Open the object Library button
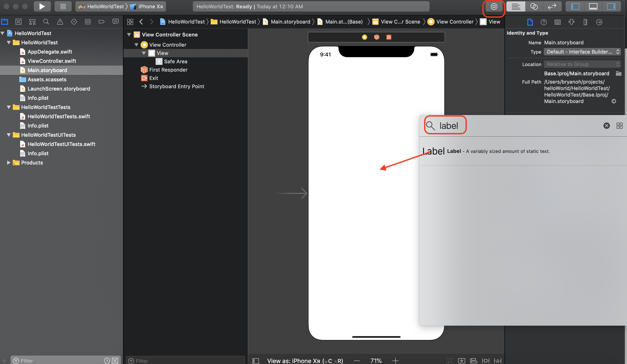Screen dimensions: 627x364 [x=494, y=7]
